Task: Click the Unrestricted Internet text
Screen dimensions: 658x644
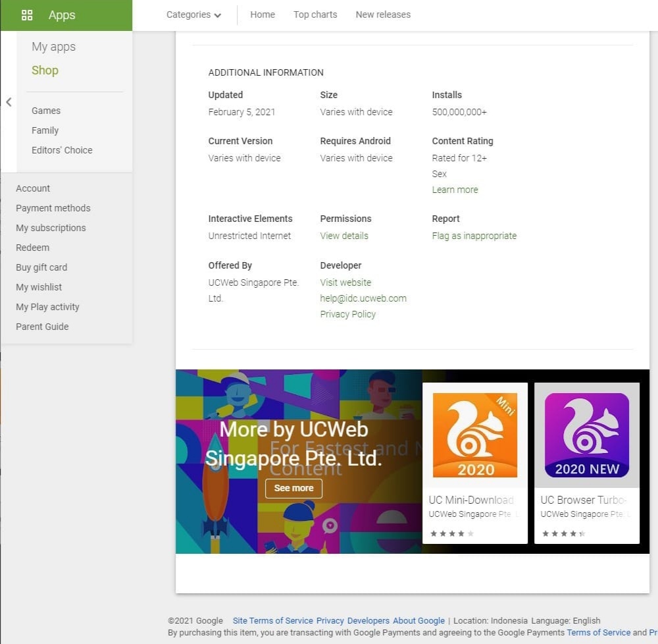Action: pyautogui.click(x=249, y=236)
